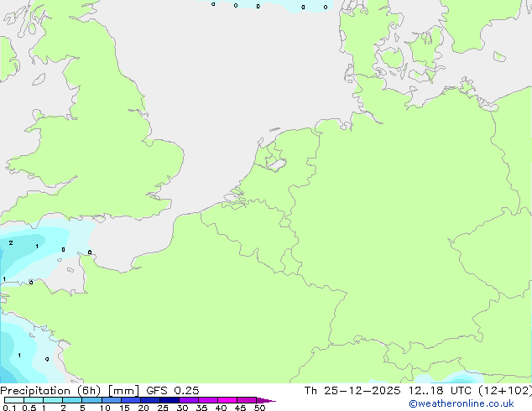Click the arrow-shaped swatch beyond 50

pyautogui.click(x=266, y=400)
